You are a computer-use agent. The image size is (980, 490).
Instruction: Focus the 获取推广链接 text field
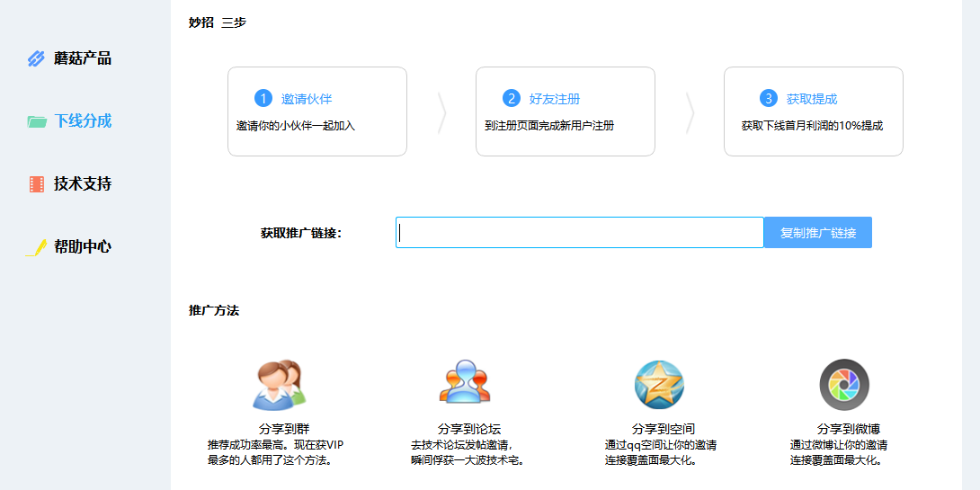579,233
